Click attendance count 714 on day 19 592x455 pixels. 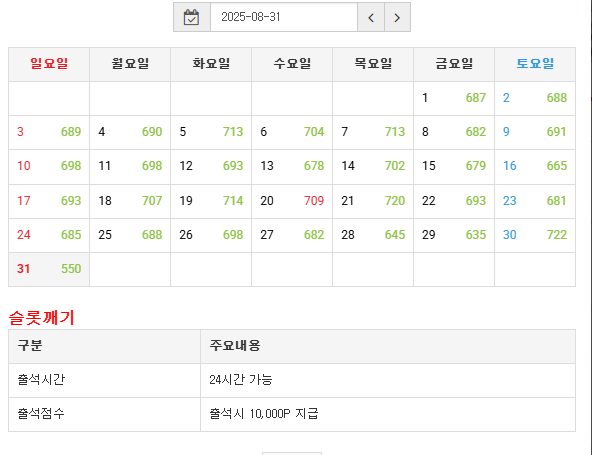pyautogui.click(x=233, y=201)
